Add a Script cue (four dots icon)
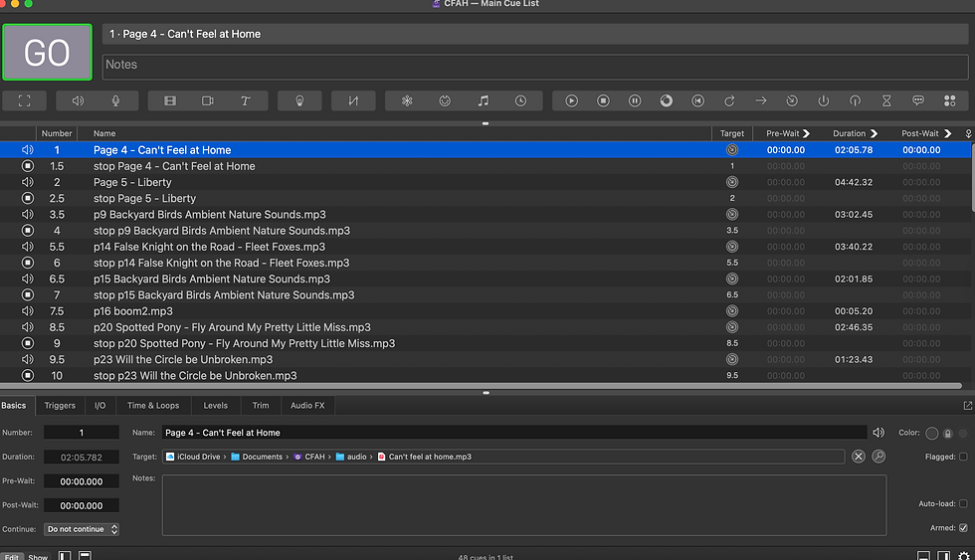This screenshot has width=975, height=560. [x=950, y=100]
